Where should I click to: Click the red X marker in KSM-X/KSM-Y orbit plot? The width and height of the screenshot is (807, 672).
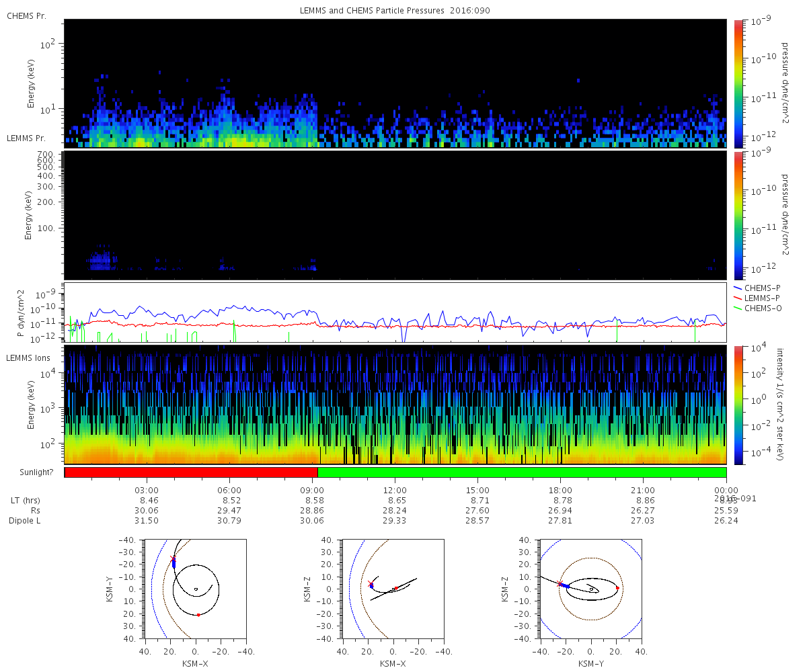[x=173, y=558]
